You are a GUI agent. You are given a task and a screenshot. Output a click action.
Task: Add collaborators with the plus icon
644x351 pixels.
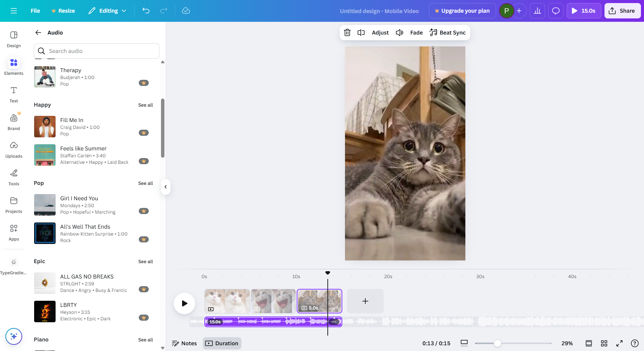519,11
